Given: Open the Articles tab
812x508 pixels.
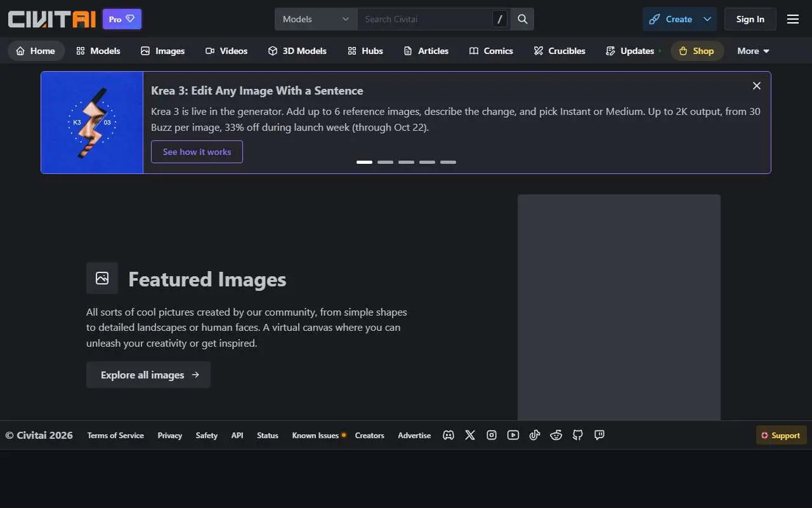Looking at the screenshot, I should (x=426, y=51).
